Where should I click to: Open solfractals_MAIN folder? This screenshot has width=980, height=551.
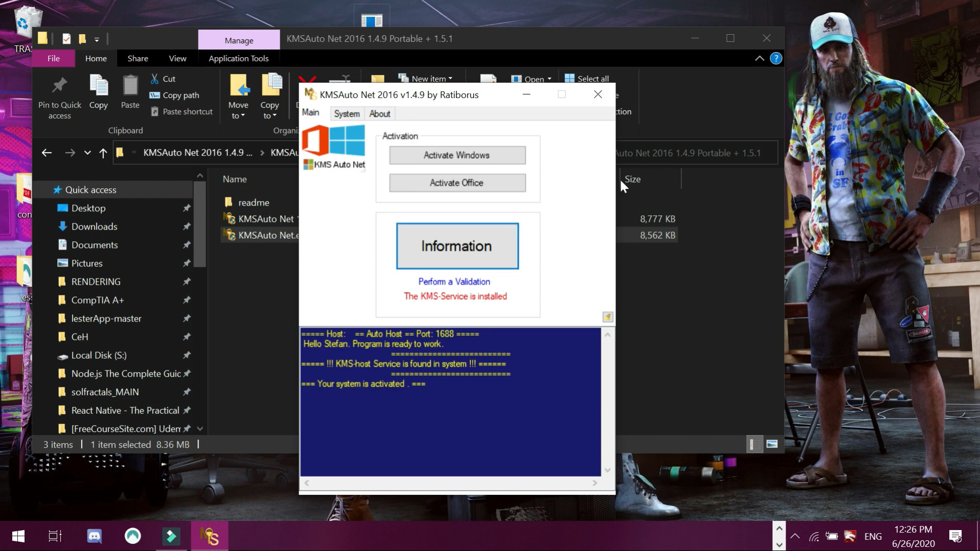(105, 392)
